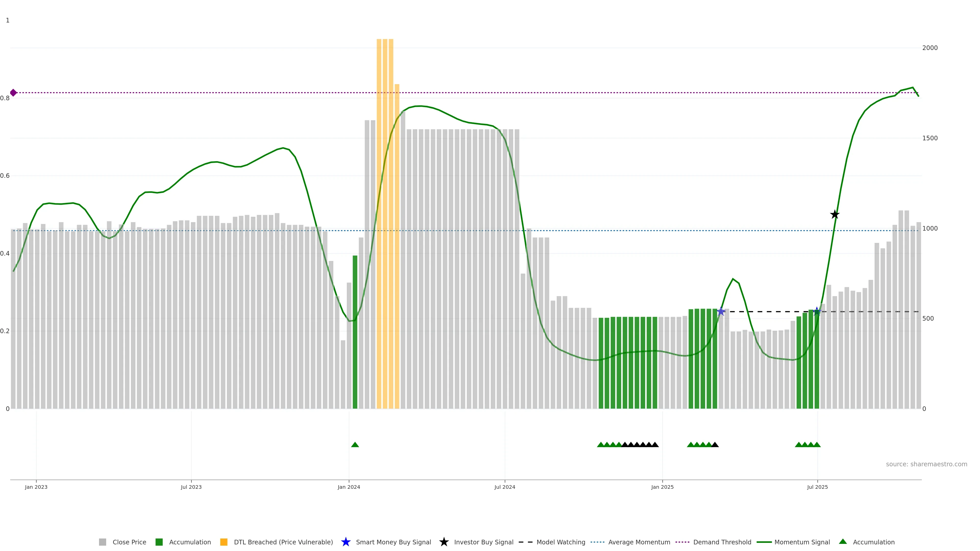The width and height of the screenshot is (980, 551).
Task: Click the purple diamond Demand Threshold marker
Action: pos(13,93)
